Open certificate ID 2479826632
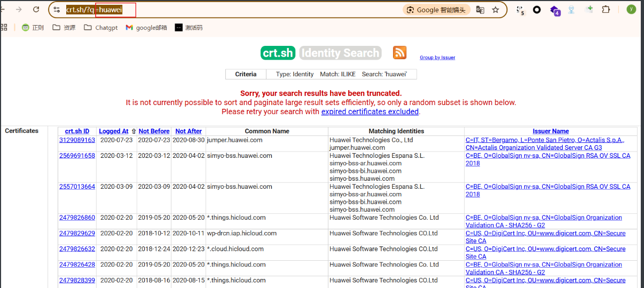This screenshot has width=644, height=288. [77, 249]
